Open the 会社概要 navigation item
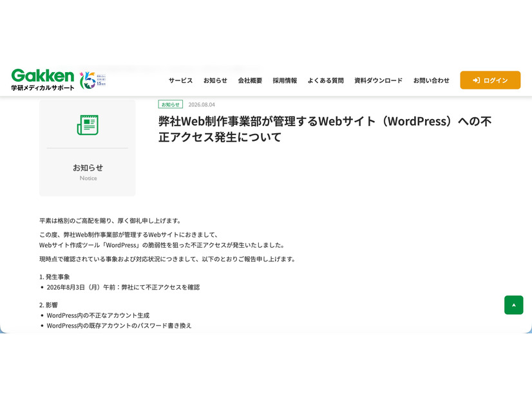 (250, 80)
